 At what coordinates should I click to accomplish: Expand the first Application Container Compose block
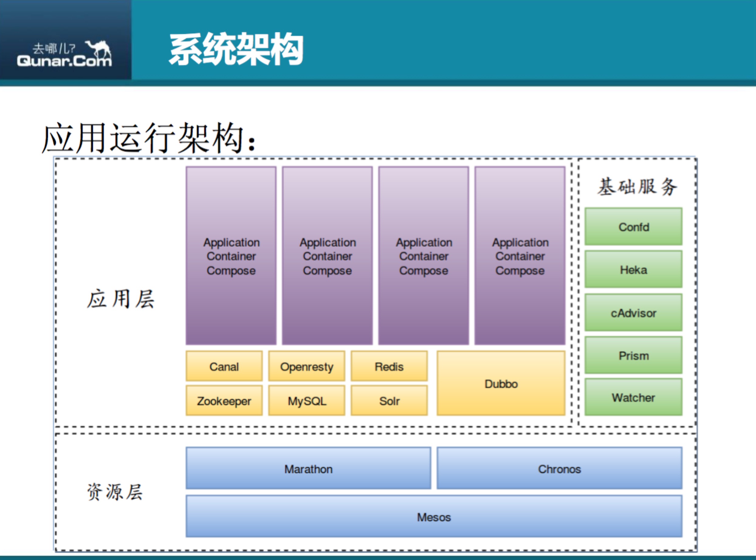(231, 256)
